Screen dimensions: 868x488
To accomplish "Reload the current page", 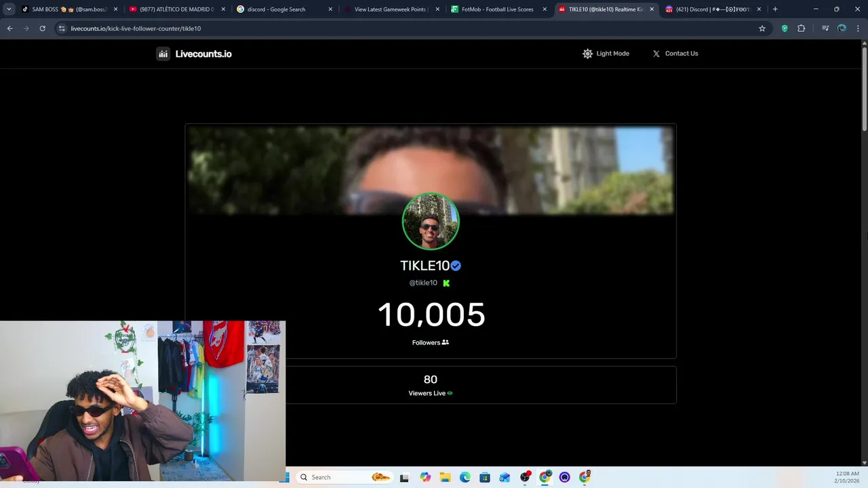I will [x=42, y=28].
